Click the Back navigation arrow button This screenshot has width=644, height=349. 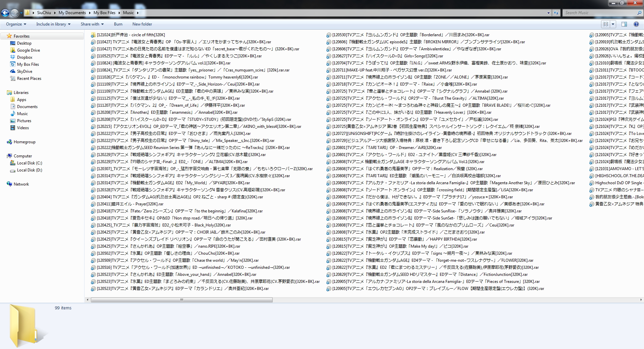[5, 13]
